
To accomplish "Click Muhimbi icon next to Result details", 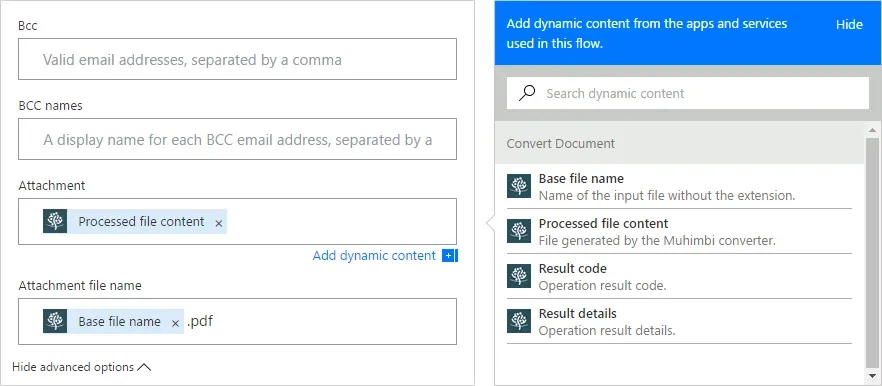I will coord(519,321).
